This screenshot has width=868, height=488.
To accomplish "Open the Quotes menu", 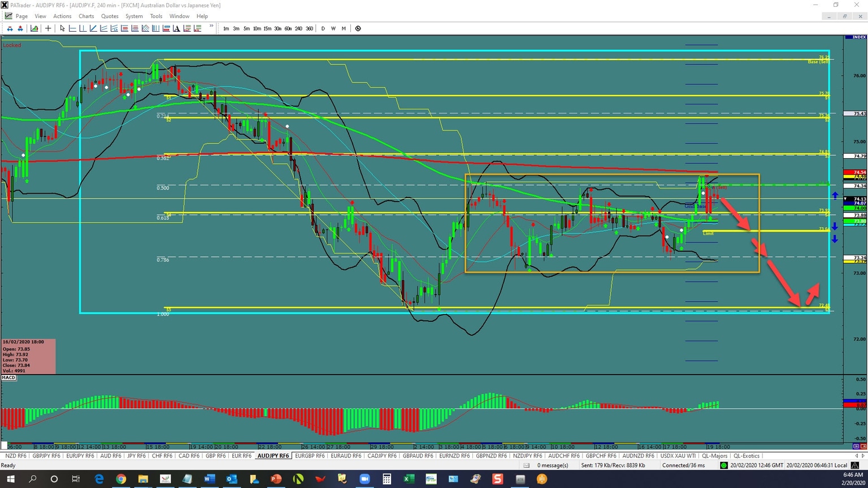I will point(110,16).
